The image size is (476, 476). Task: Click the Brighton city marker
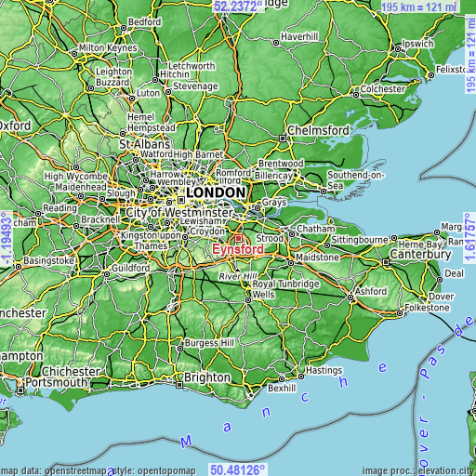pyautogui.click(x=179, y=385)
